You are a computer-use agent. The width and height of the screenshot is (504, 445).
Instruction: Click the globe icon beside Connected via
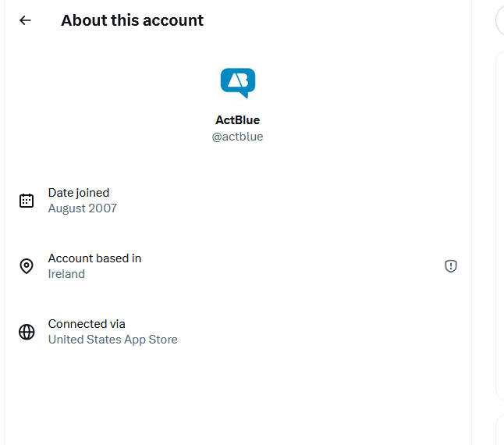(27, 332)
